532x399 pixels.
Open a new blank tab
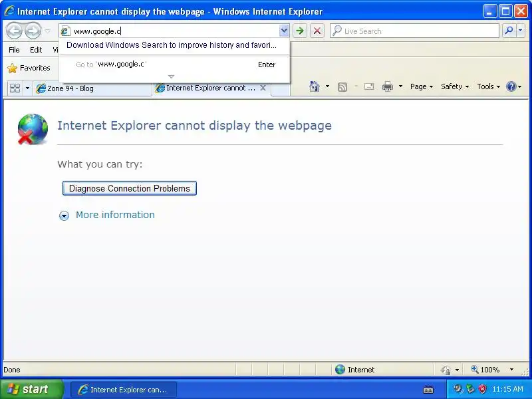pos(280,89)
